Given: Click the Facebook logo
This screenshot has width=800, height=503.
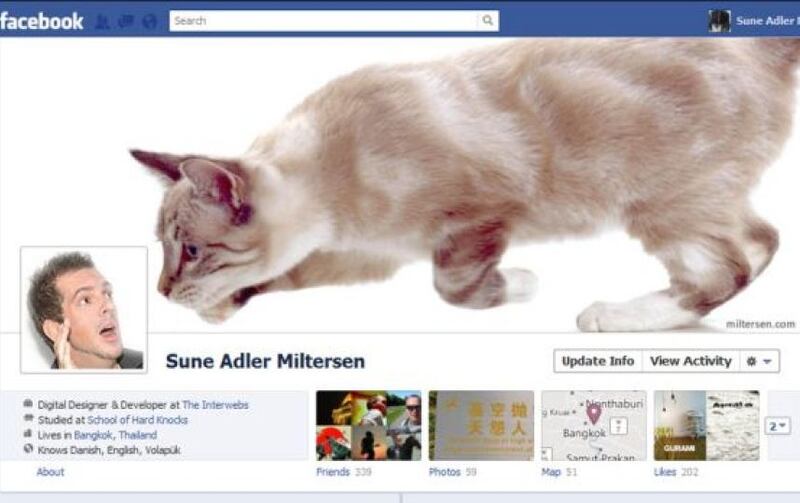Looking at the screenshot, I should click(41, 21).
